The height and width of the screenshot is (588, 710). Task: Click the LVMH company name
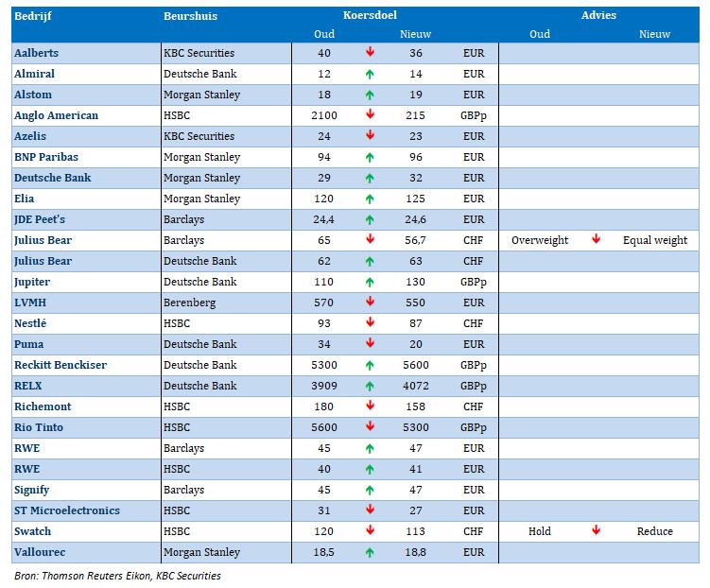(x=30, y=303)
